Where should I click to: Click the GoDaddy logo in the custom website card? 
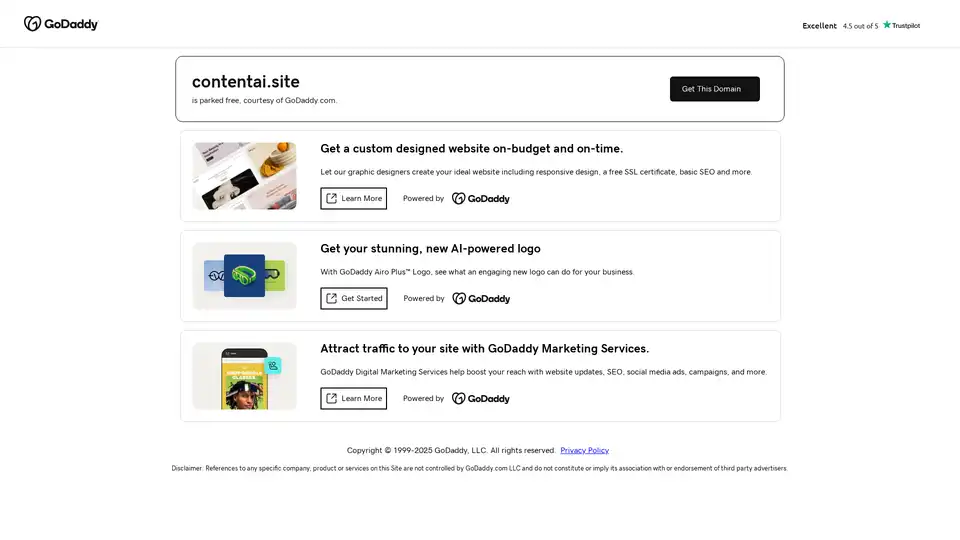click(x=481, y=198)
